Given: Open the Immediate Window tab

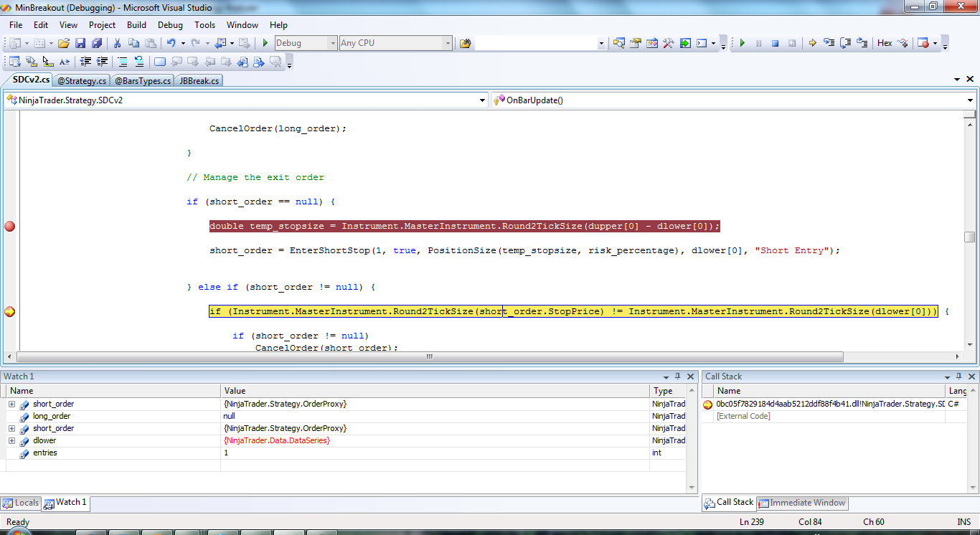Looking at the screenshot, I should tap(802, 503).
